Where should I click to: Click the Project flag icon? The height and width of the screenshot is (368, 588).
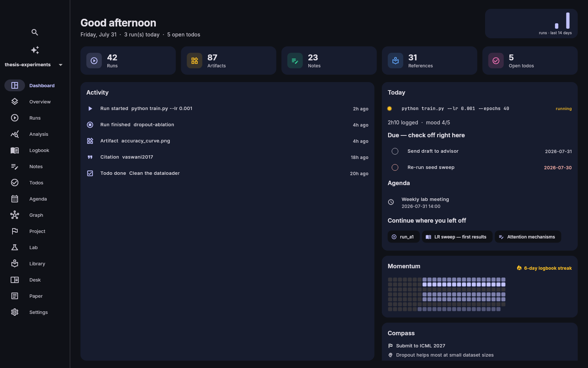click(15, 231)
